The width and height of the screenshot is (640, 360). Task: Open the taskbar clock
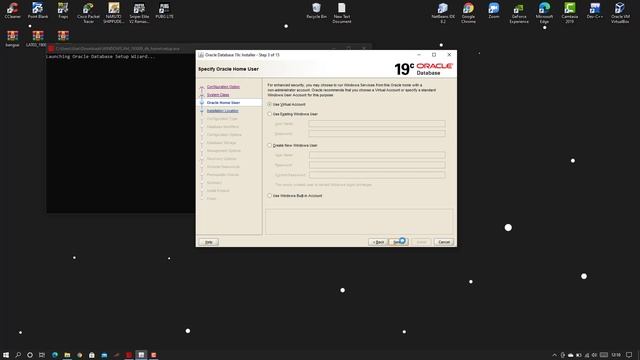click(x=616, y=355)
